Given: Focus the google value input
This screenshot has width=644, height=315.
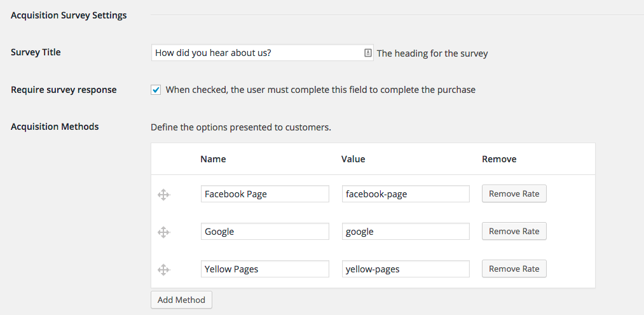Looking at the screenshot, I should click(x=405, y=232).
